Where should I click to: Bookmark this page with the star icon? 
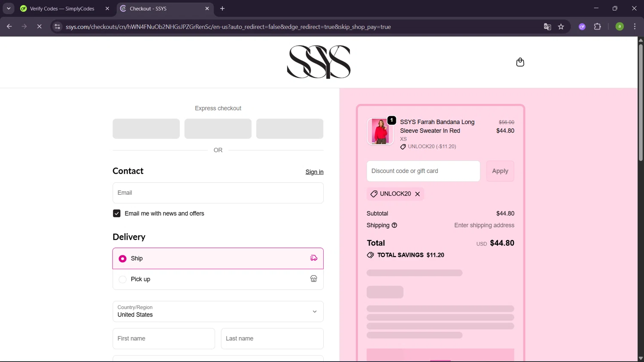[561, 27]
